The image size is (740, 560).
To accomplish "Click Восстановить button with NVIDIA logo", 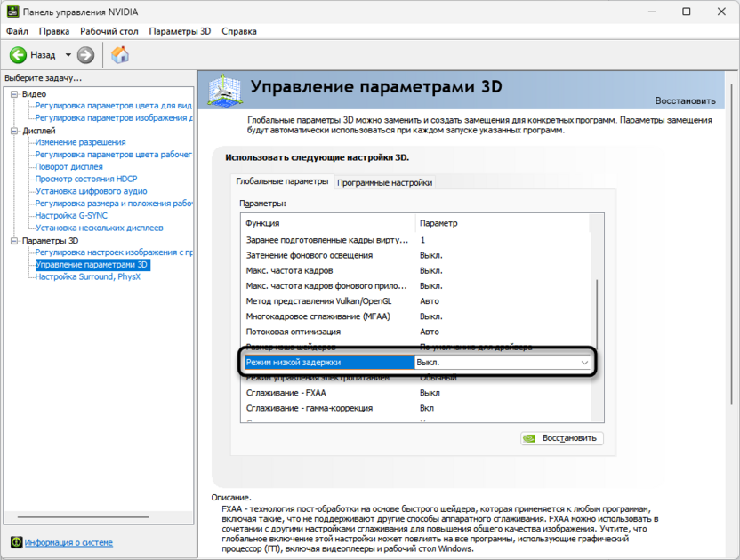I will click(562, 438).
